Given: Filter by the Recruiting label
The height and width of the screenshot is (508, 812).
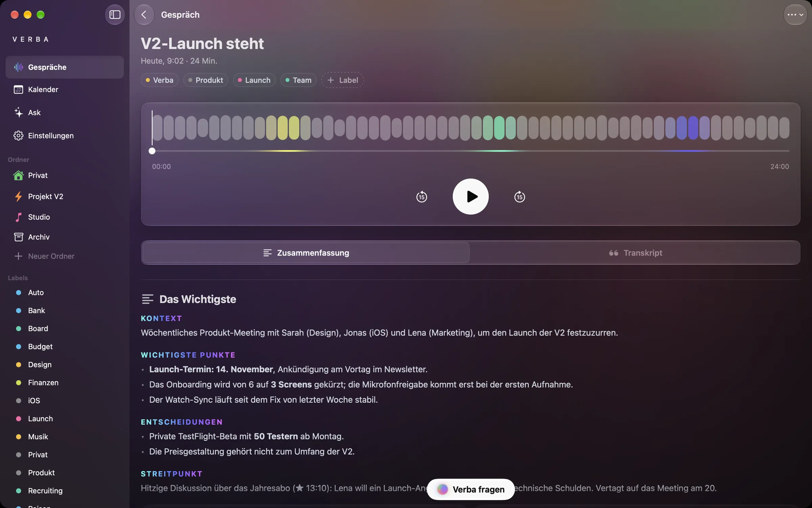Looking at the screenshot, I should 65,490.
